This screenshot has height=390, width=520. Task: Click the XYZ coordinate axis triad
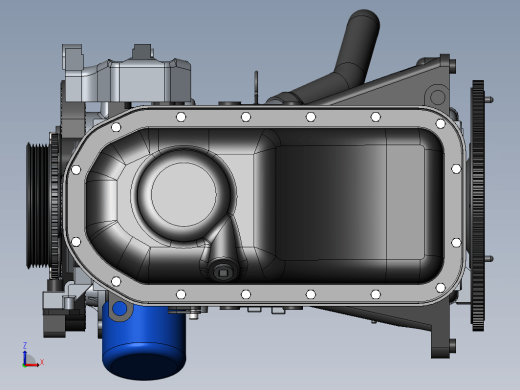(33, 355)
